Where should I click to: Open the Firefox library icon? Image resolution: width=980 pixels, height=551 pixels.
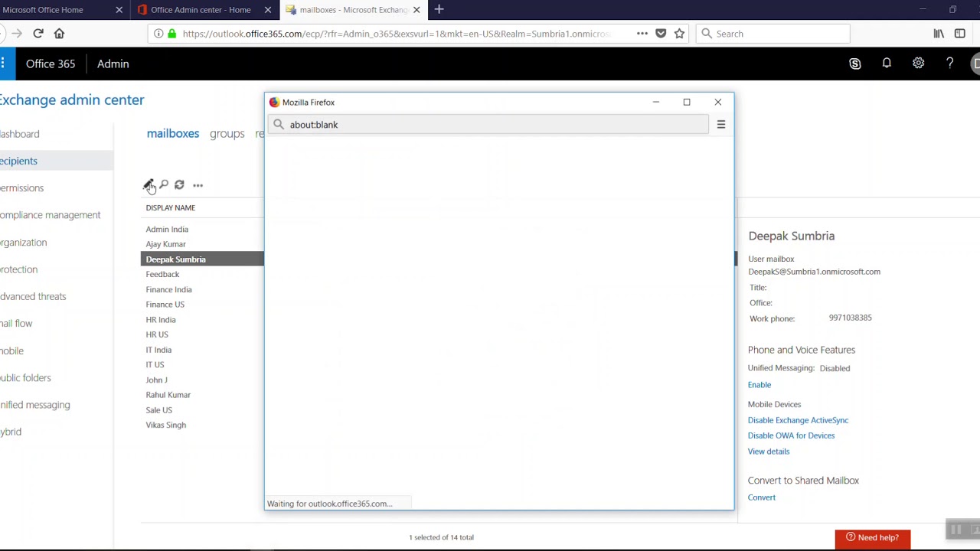(939, 34)
